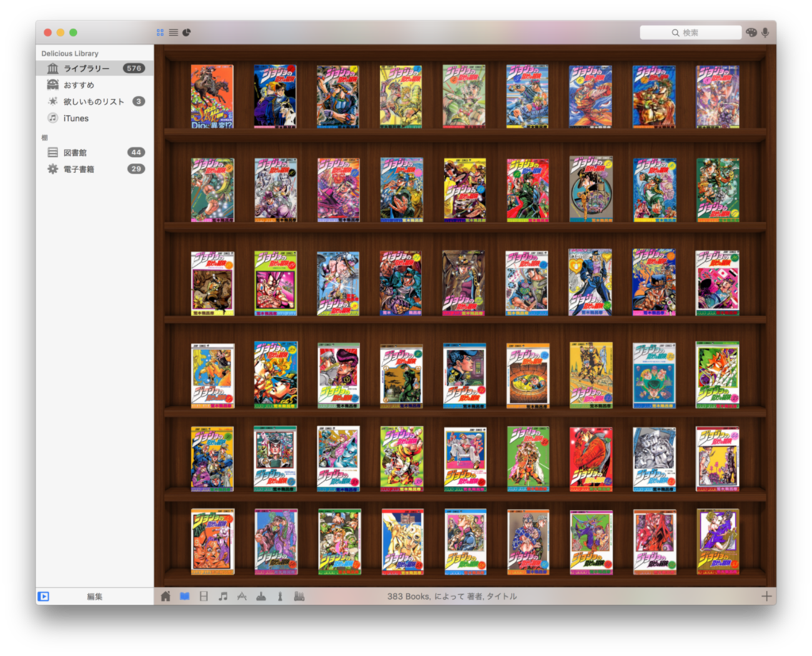Select the orange horse-rider cover on top shelf
The height and width of the screenshot is (656, 812).
[212, 97]
